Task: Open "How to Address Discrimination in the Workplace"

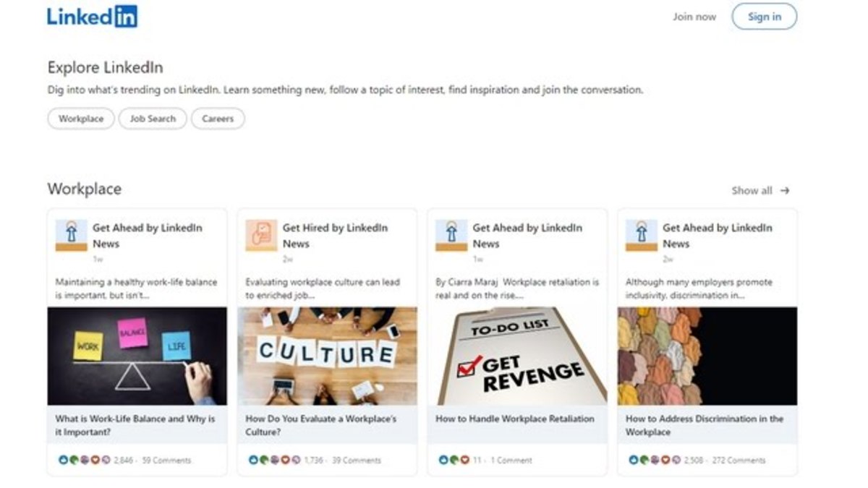Action: coord(704,425)
